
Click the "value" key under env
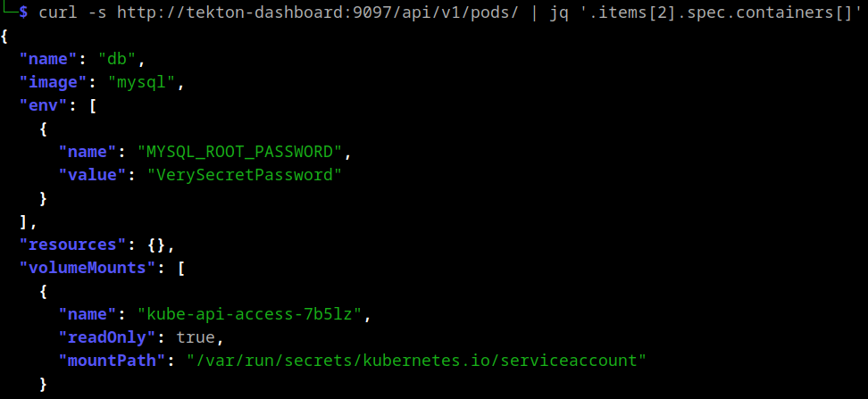[x=93, y=175]
